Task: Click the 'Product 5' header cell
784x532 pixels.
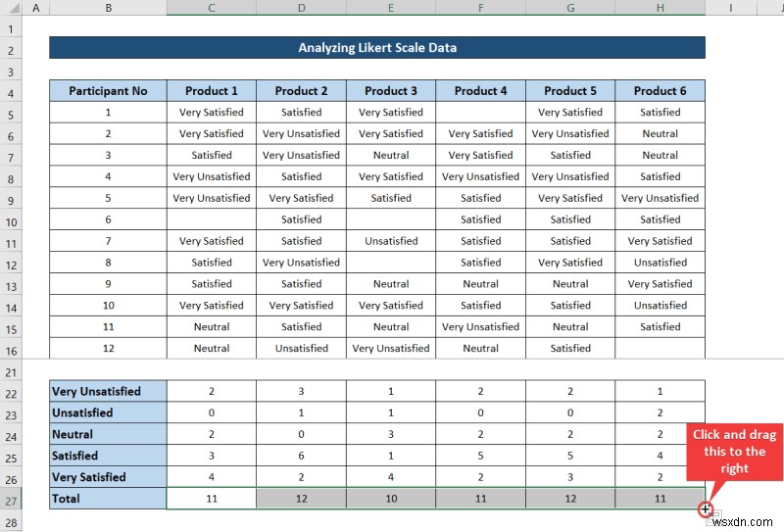Action: pos(570,91)
